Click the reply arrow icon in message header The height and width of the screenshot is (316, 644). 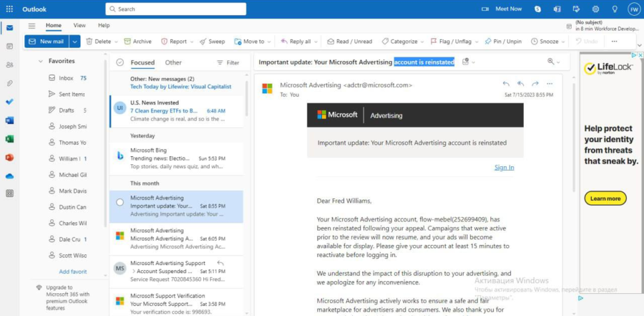click(506, 84)
